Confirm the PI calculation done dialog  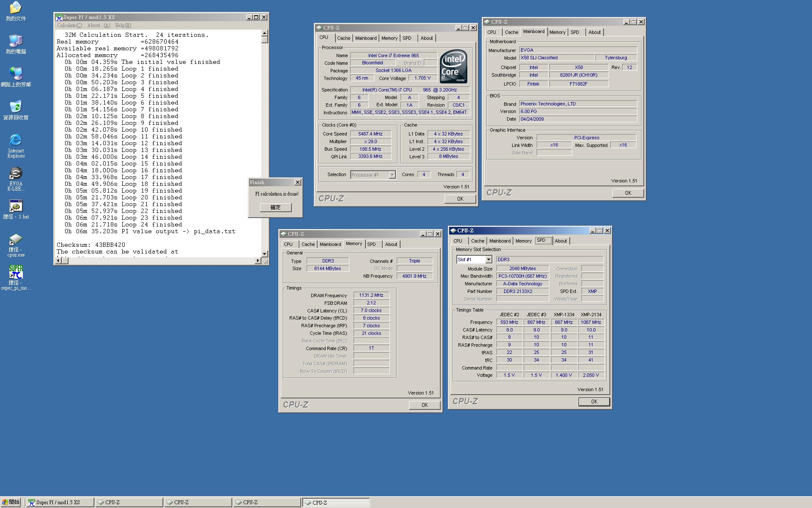coord(276,207)
